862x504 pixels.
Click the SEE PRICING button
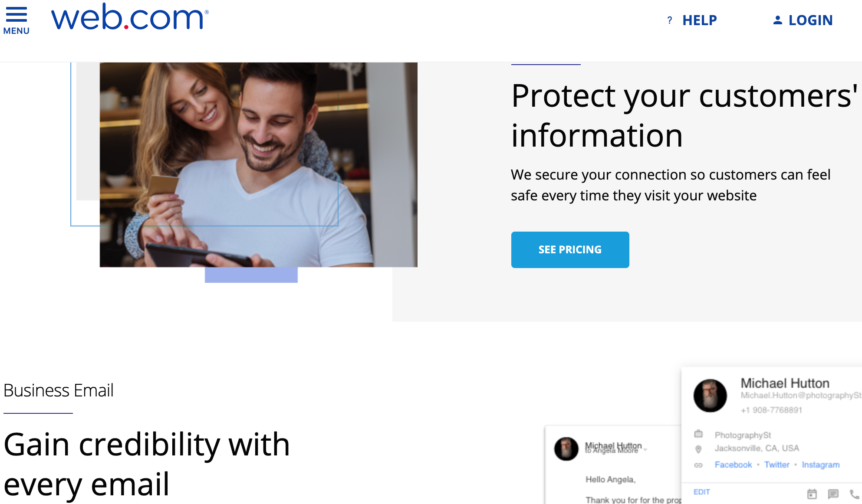pyautogui.click(x=570, y=250)
